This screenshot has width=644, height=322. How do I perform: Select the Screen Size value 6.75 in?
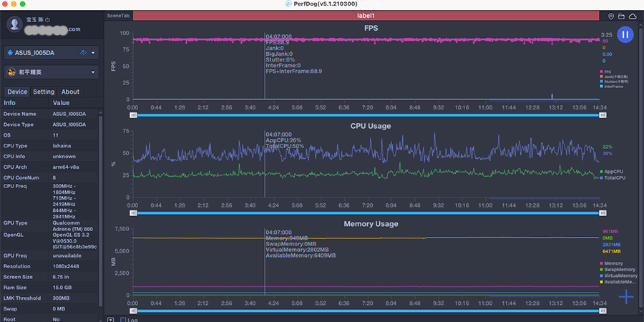pos(61,277)
